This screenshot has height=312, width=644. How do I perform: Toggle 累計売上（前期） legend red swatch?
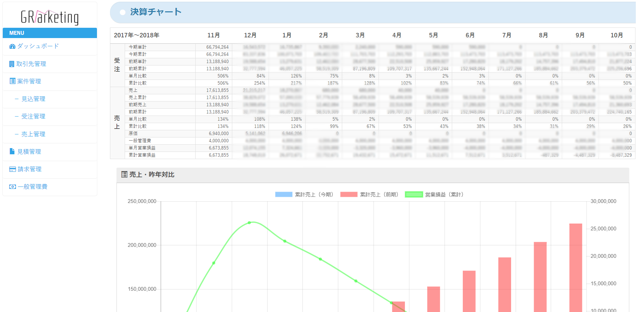click(349, 194)
